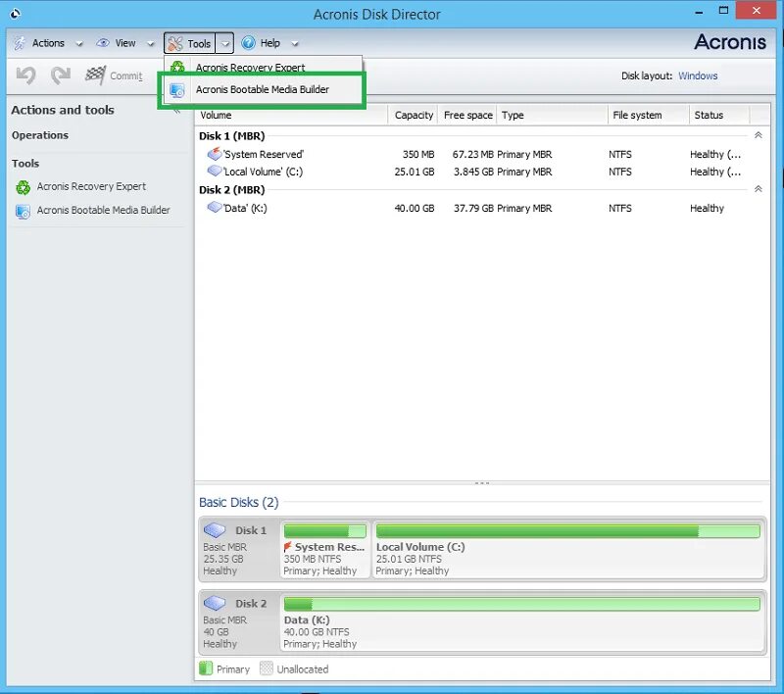Click the 3.845 GB free space value
The height and width of the screenshot is (694, 784).
click(473, 172)
